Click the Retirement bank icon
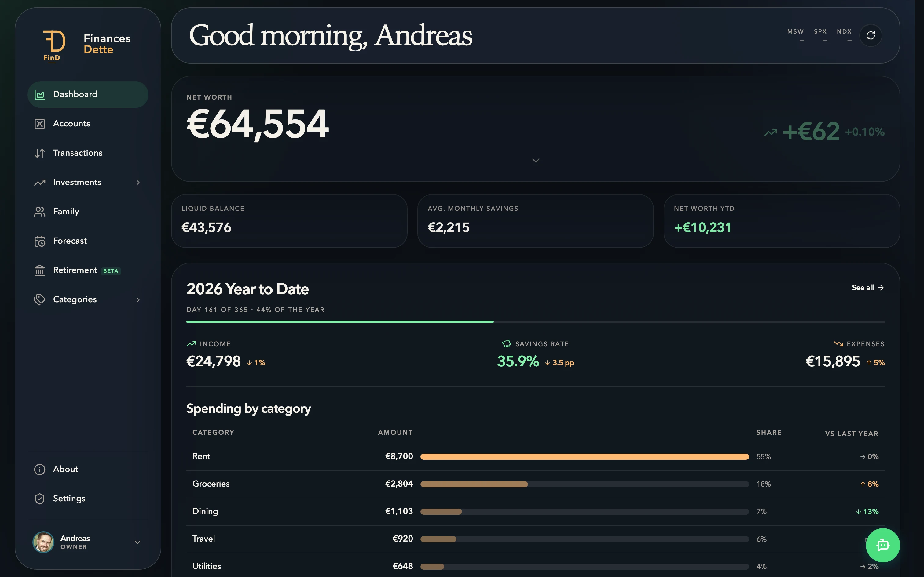Image resolution: width=924 pixels, height=577 pixels. click(x=40, y=270)
